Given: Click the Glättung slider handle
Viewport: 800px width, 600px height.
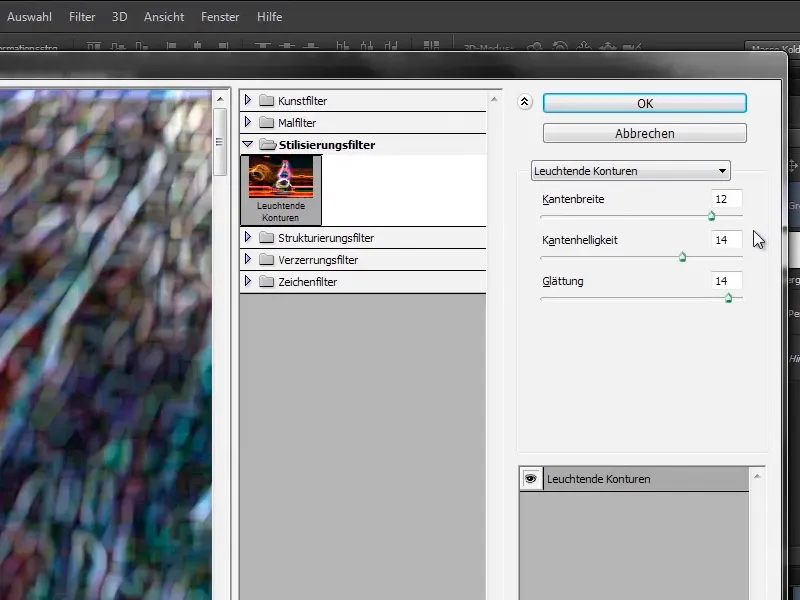Looking at the screenshot, I should coord(729,298).
